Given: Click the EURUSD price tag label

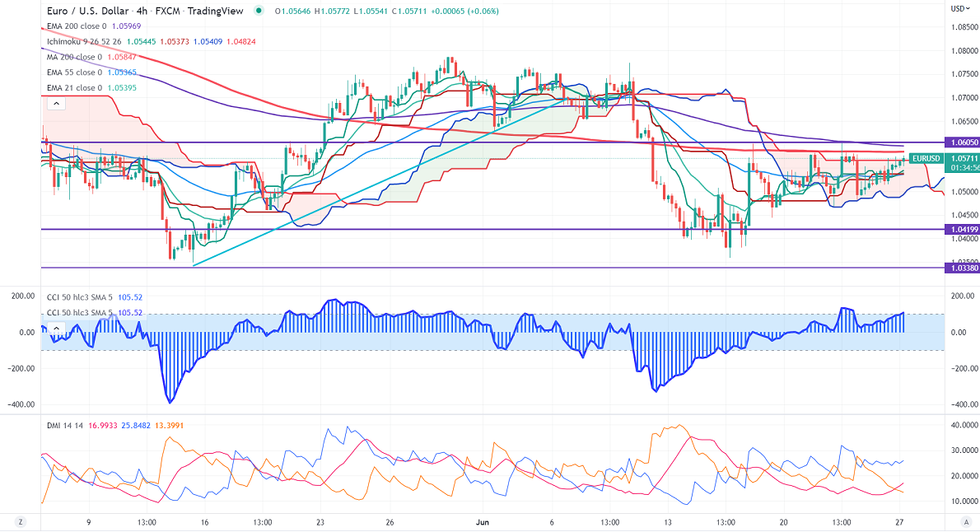Looking at the screenshot, I should click(x=926, y=159).
